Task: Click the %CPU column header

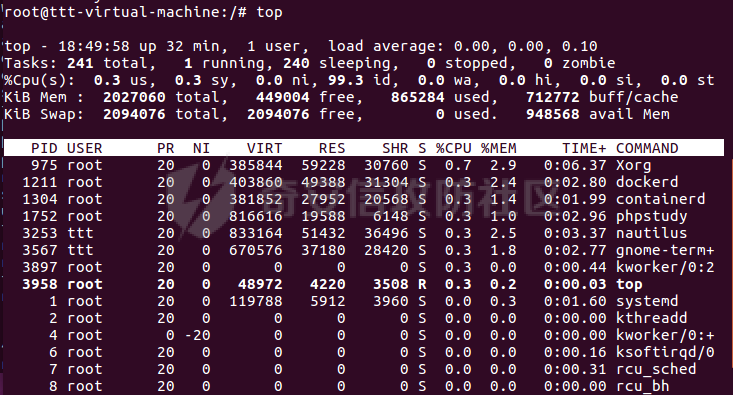Action: click(x=453, y=148)
